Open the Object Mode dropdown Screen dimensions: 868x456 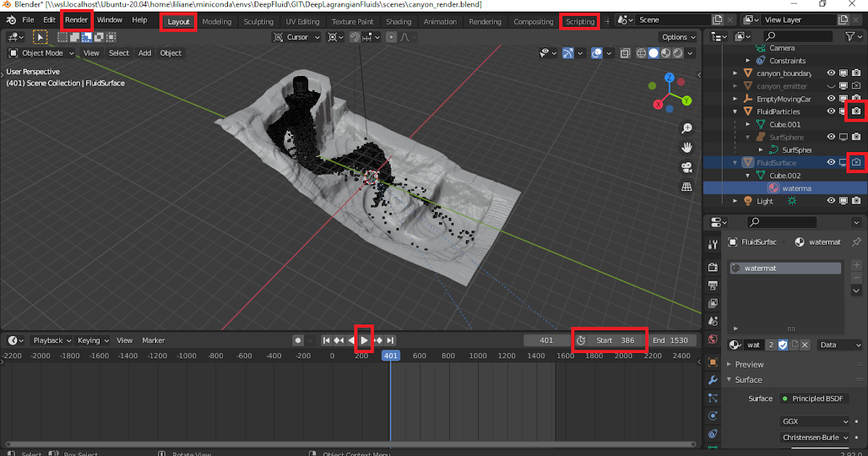(40, 52)
